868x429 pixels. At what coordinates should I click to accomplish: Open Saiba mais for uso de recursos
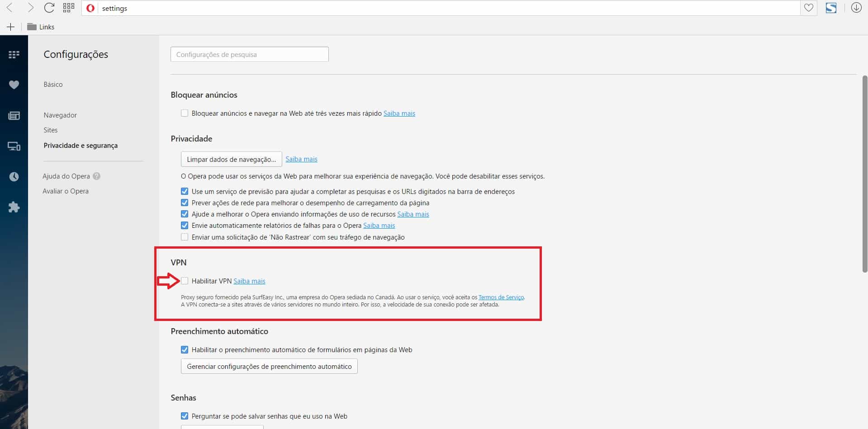tap(413, 214)
